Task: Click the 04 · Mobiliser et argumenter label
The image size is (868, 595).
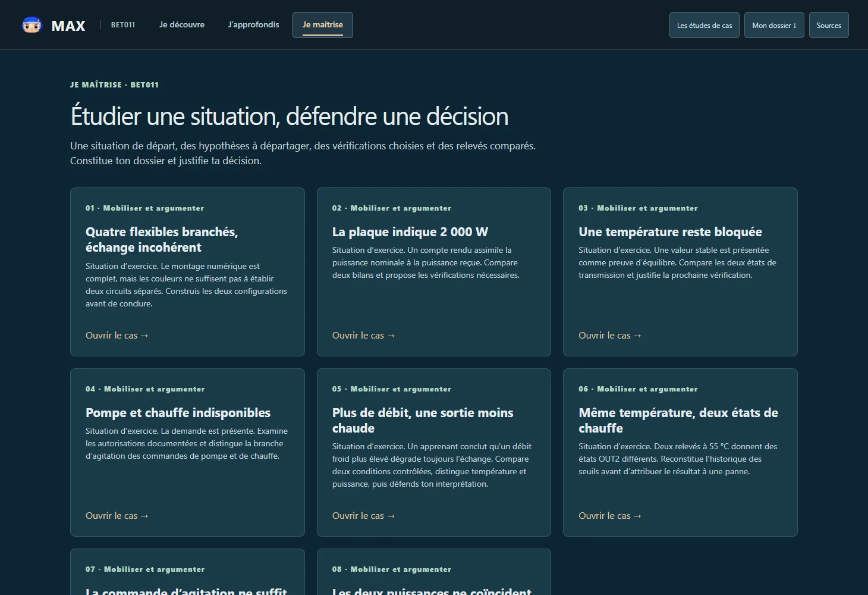Action: (145, 389)
